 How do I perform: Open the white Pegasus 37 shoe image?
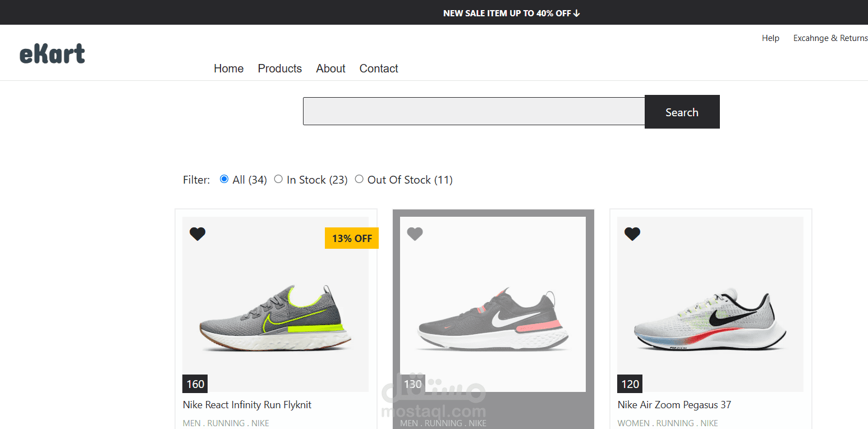click(710, 304)
